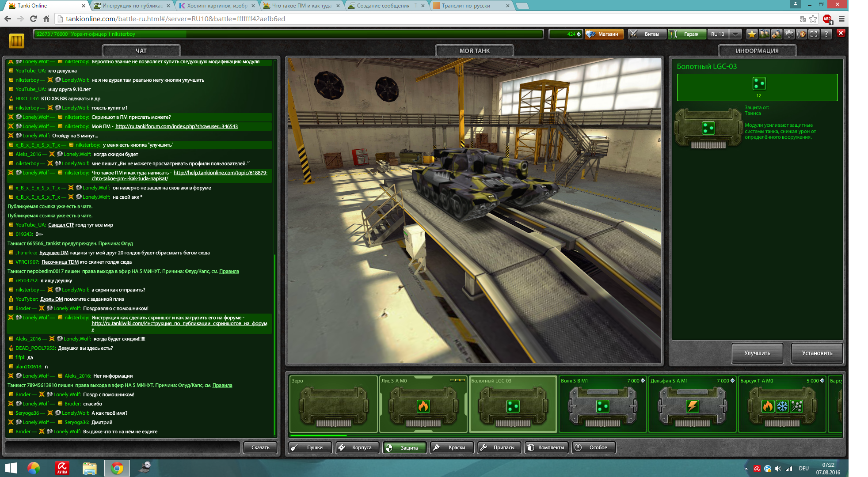Switch to Битвы battles view

pos(647,34)
